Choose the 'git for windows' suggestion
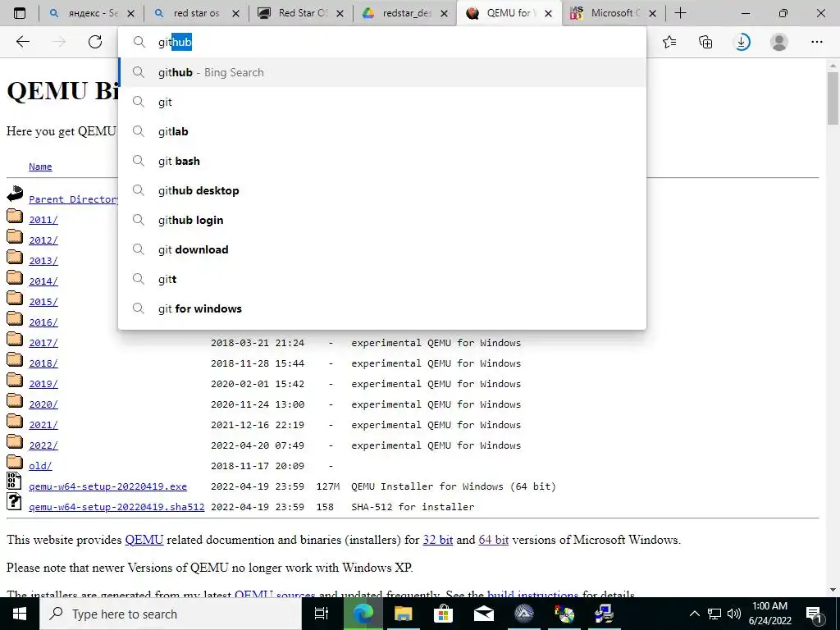The height and width of the screenshot is (630, 840). [382, 308]
